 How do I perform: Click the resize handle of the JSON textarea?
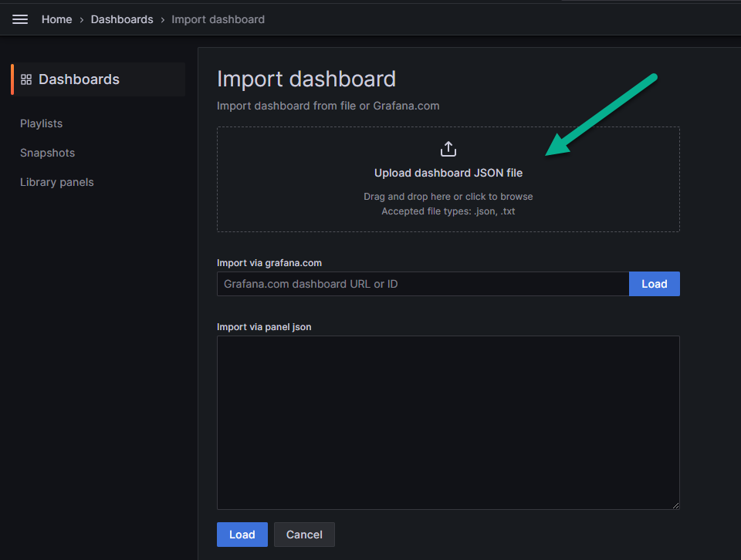(x=676, y=505)
